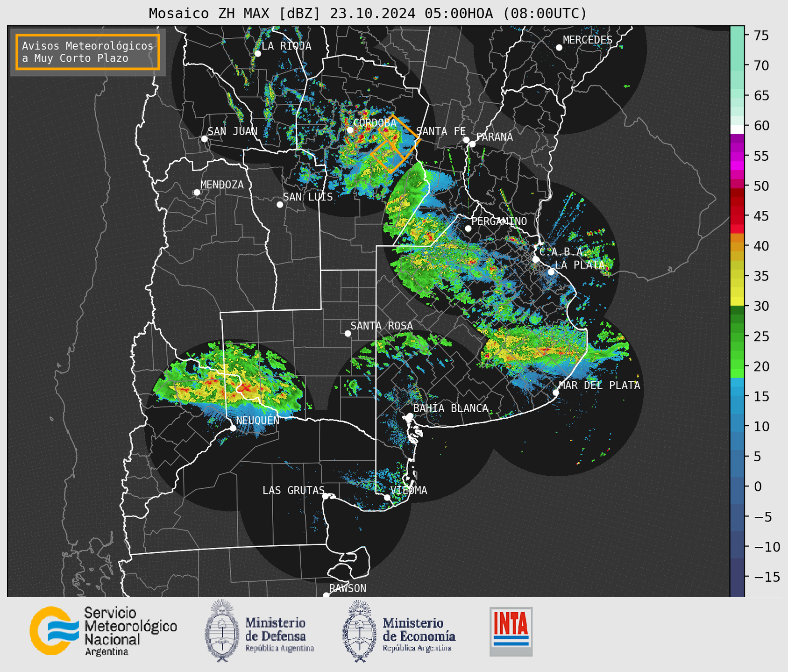Click the C.A.B.A. city marker dot
Image resolution: width=788 pixels, height=672 pixels.
(536, 259)
